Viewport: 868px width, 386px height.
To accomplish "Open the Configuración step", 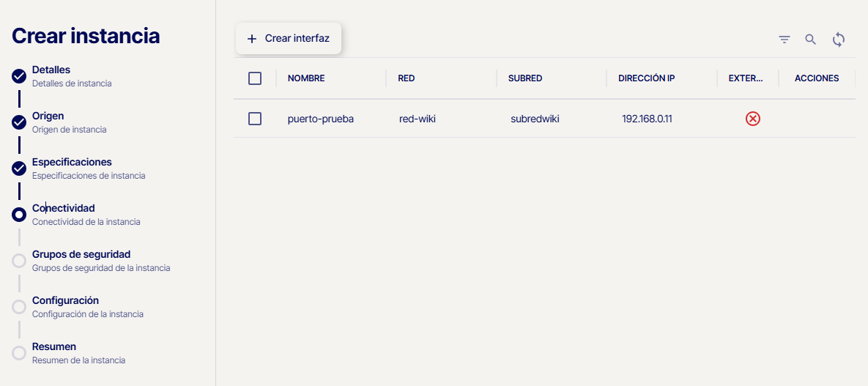I will point(65,301).
